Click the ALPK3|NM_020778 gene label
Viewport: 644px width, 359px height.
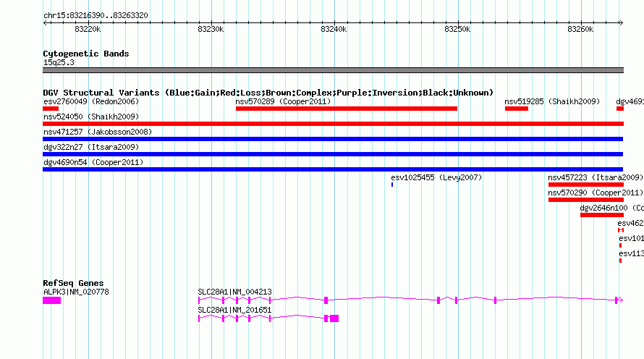(76, 292)
